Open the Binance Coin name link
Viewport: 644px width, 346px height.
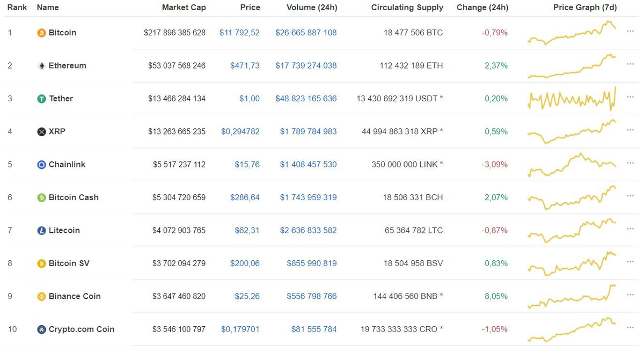click(75, 297)
